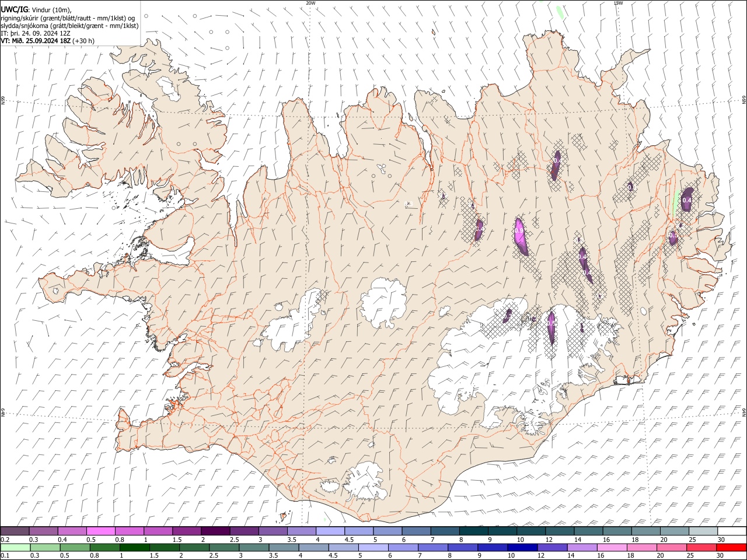Screen dimensions: 747x560
Task: Click the crimson 25–30 rain legend swatch
Action: [x=701, y=548]
